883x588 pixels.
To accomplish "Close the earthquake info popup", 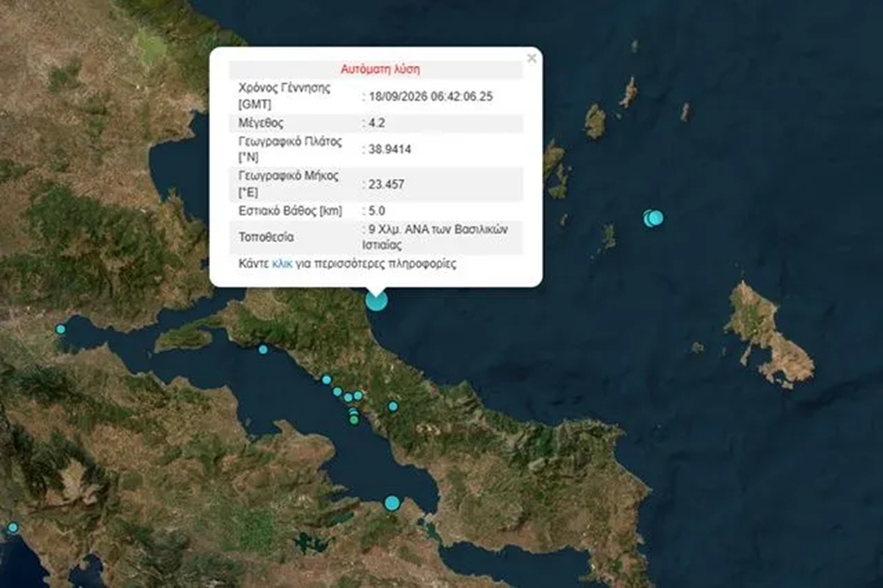I will pos(532,59).
